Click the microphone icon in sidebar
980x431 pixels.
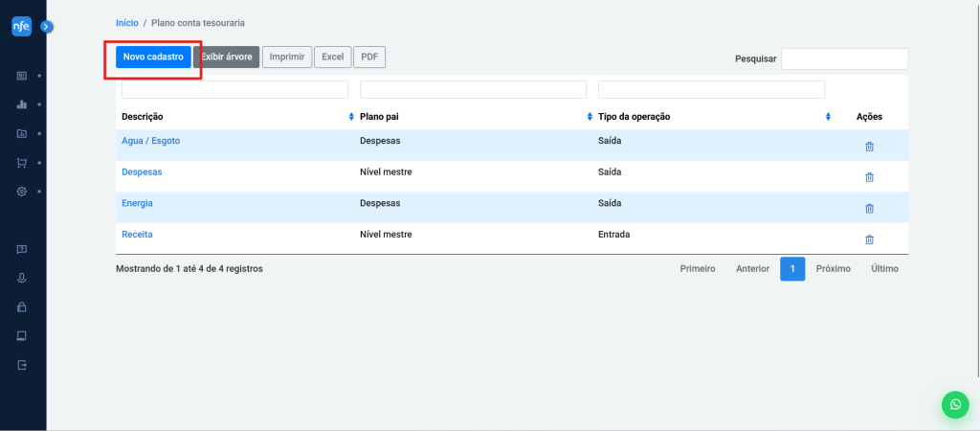(21, 278)
